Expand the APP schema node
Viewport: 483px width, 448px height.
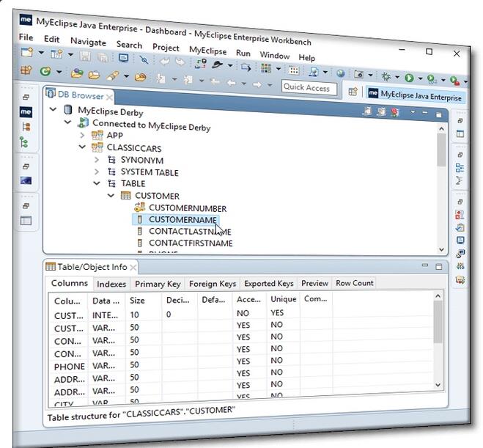[x=82, y=135]
